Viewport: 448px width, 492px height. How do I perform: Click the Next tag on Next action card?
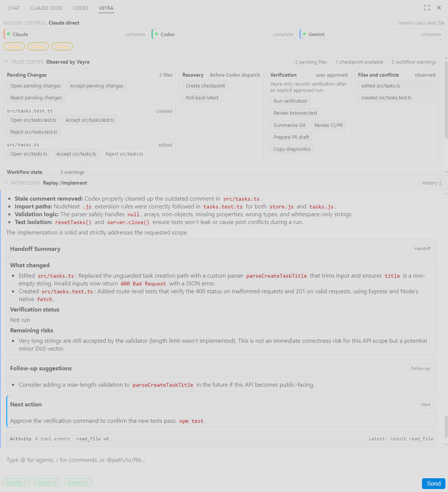point(426,404)
